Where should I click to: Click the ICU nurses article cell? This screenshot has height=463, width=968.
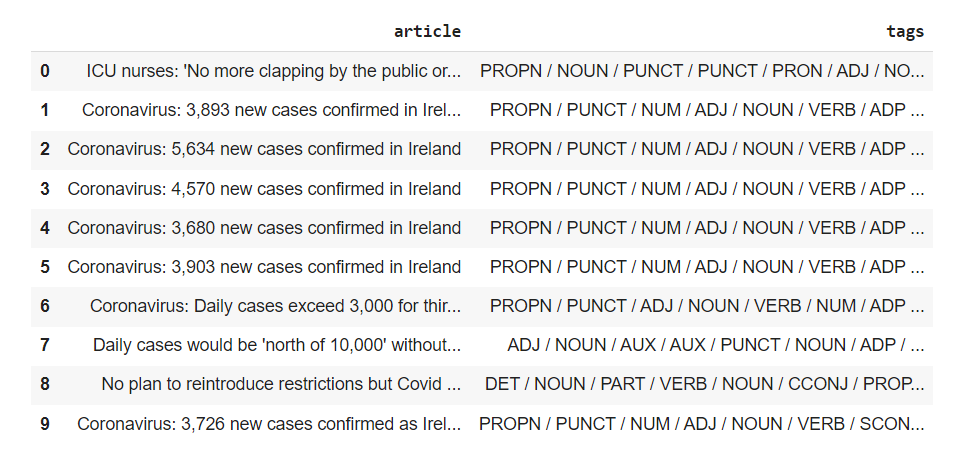(x=274, y=71)
